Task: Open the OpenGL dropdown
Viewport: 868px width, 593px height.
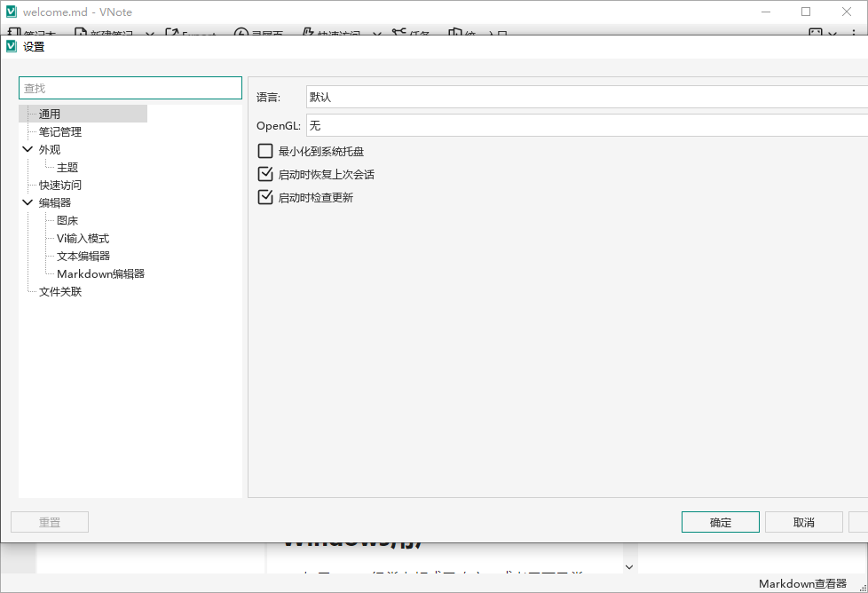Action: coord(586,125)
